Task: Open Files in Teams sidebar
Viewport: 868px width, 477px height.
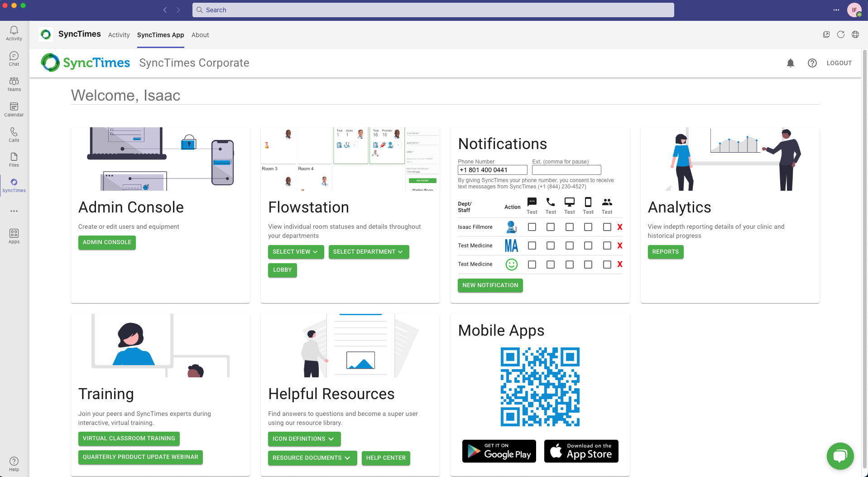Action: 14,159
